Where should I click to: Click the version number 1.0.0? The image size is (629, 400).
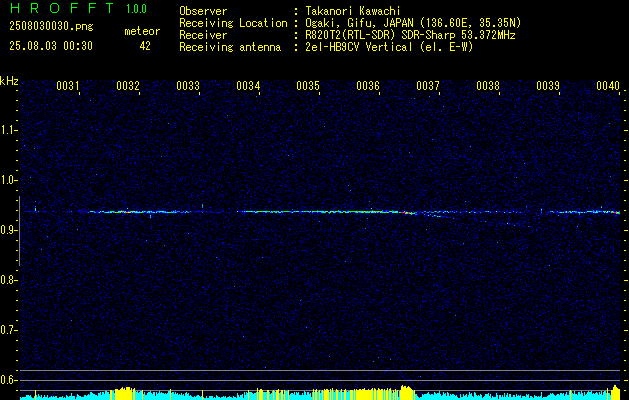point(136,8)
